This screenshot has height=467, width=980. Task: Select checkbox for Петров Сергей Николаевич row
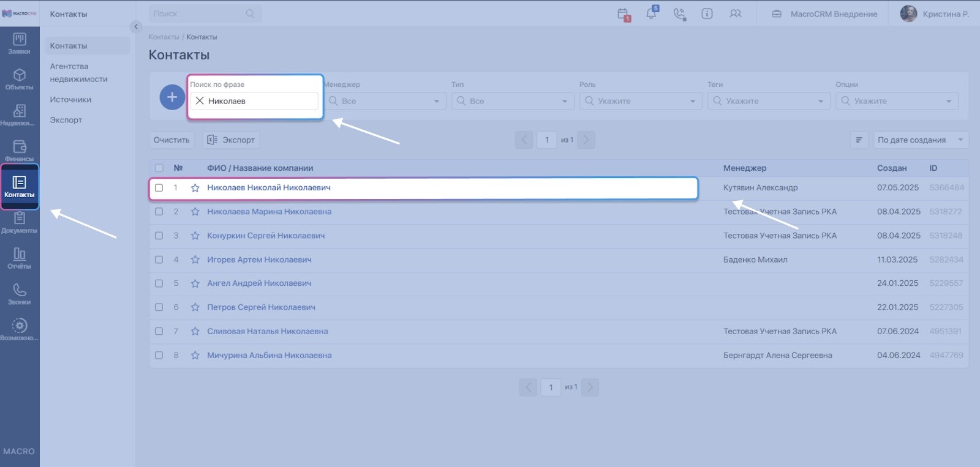pos(159,307)
